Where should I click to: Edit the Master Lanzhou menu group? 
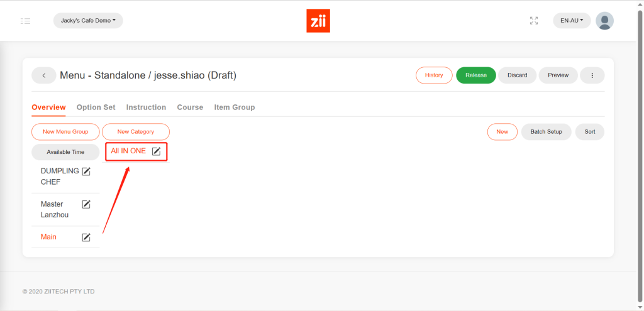[86, 204]
